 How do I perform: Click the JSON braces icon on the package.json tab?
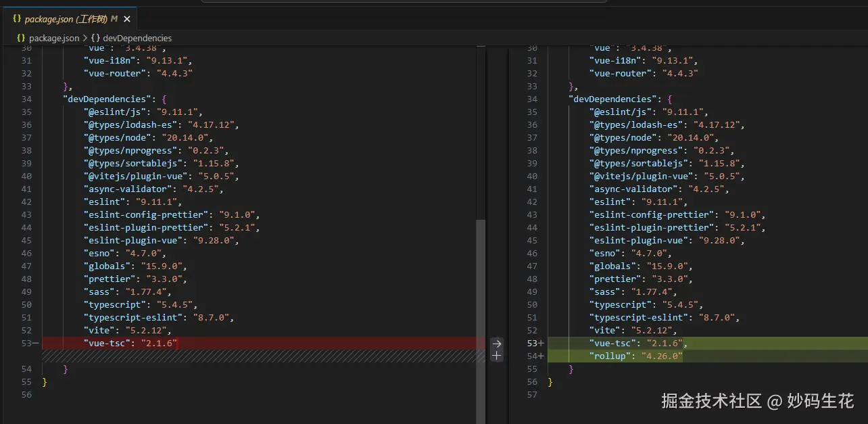[17, 19]
